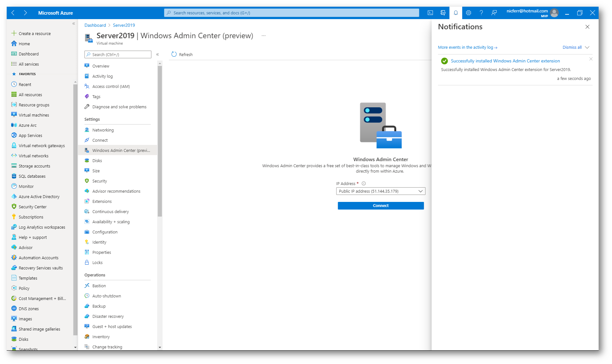This screenshot has height=364, width=612.
Task: Open DNS zones in sidebar
Action: pyautogui.click(x=29, y=309)
